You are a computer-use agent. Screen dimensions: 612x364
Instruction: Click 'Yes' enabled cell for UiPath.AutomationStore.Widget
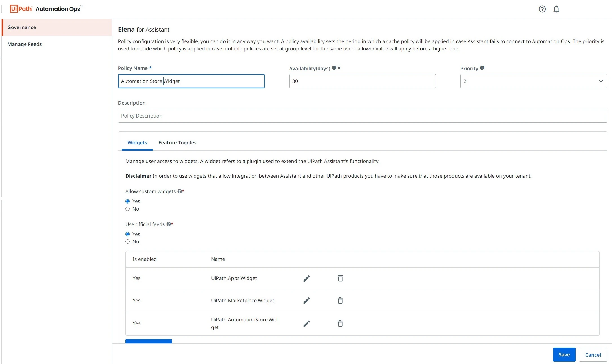(136, 323)
